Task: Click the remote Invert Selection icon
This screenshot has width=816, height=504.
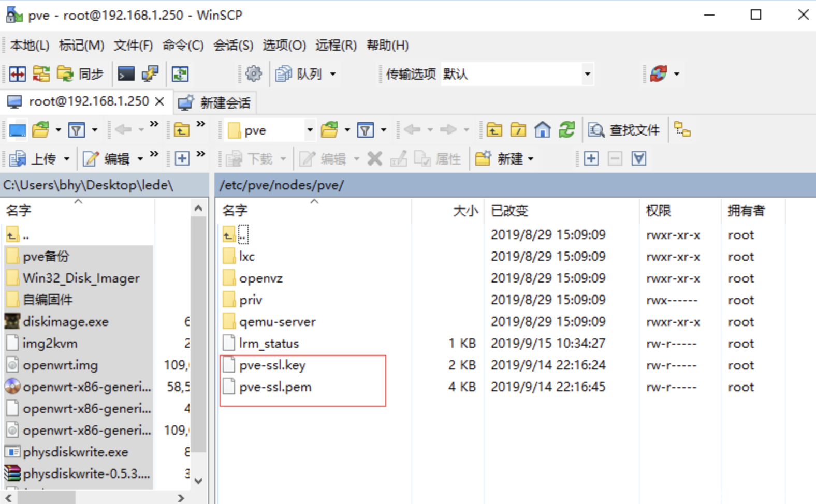Action: [x=639, y=158]
